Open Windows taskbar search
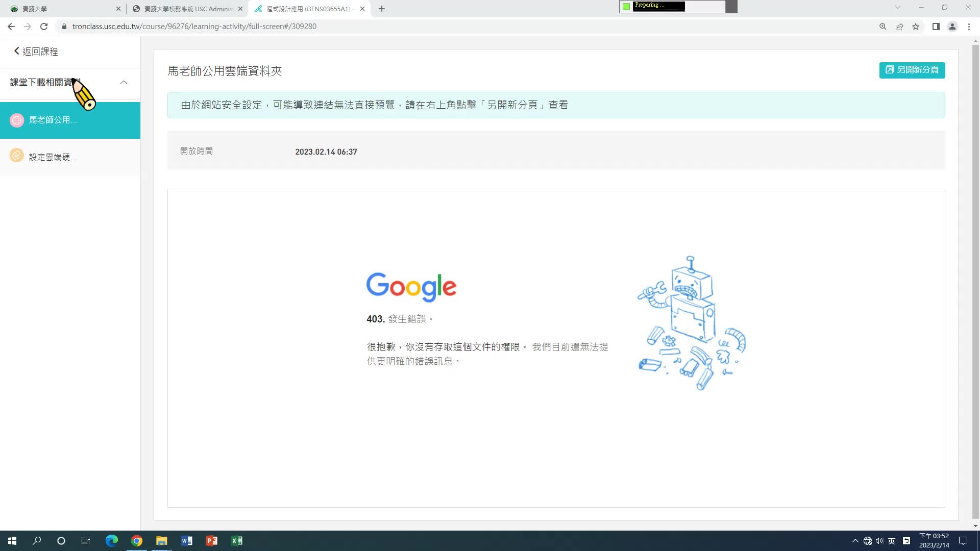980x551 pixels. pos(37,541)
